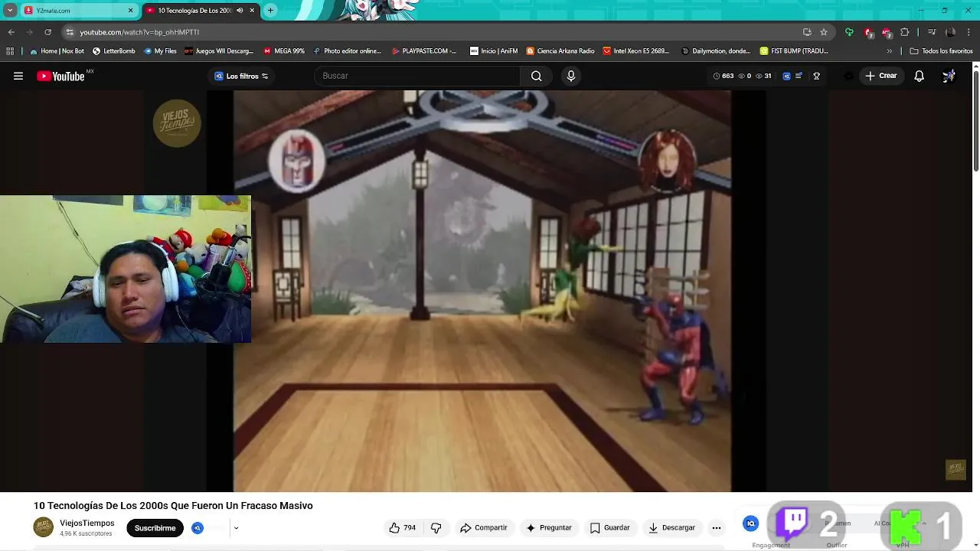This screenshot has width=980, height=551.
Task: Bookmark this page with star icon
Action: pyautogui.click(x=824, y=32)
